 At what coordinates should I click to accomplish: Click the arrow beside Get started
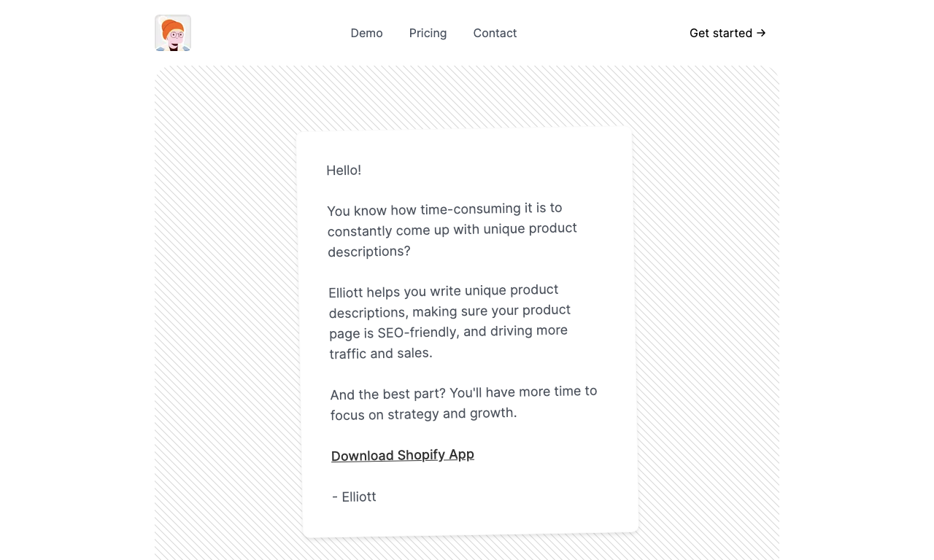[x=761, y=33]
